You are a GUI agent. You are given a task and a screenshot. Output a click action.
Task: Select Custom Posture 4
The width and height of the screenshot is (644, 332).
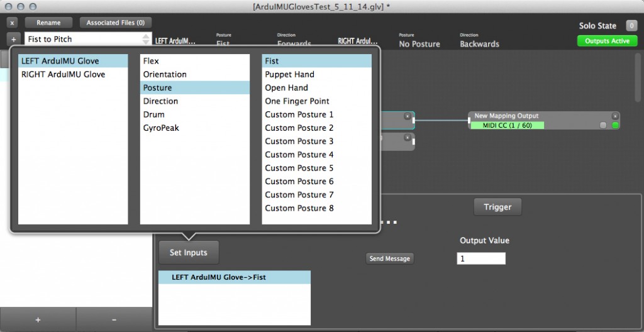point(317,155)
